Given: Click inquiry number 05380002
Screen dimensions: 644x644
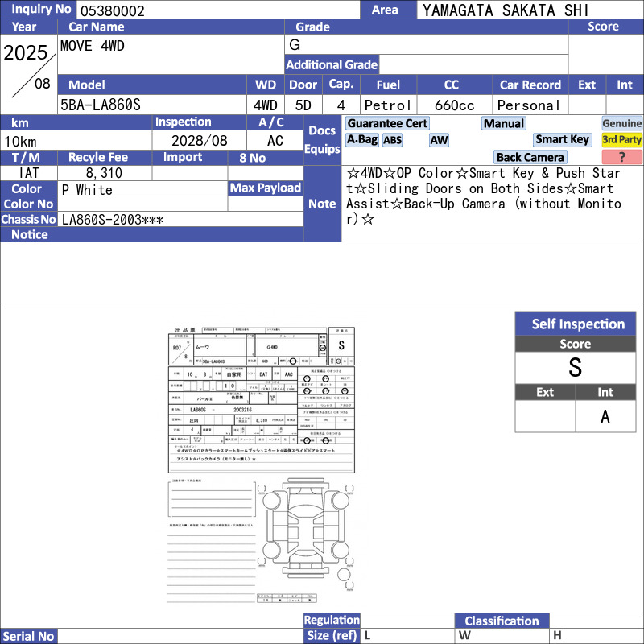Looking at the screenshot, I should (113, 11).
